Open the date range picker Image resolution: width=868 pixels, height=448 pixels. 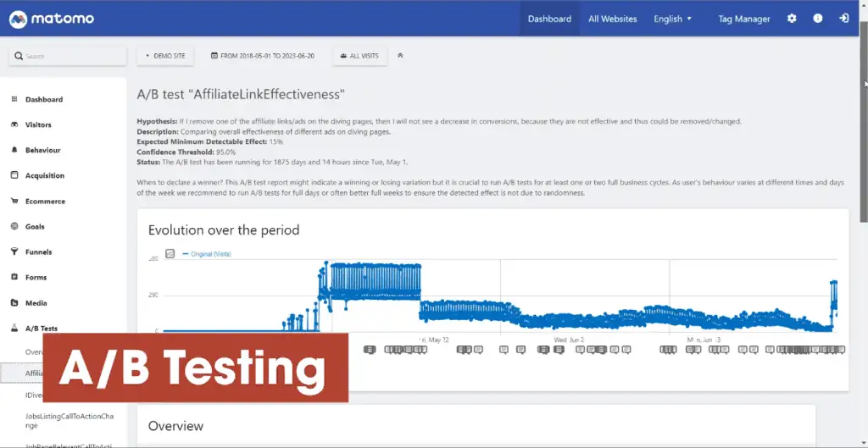click(x=263, y=56)
